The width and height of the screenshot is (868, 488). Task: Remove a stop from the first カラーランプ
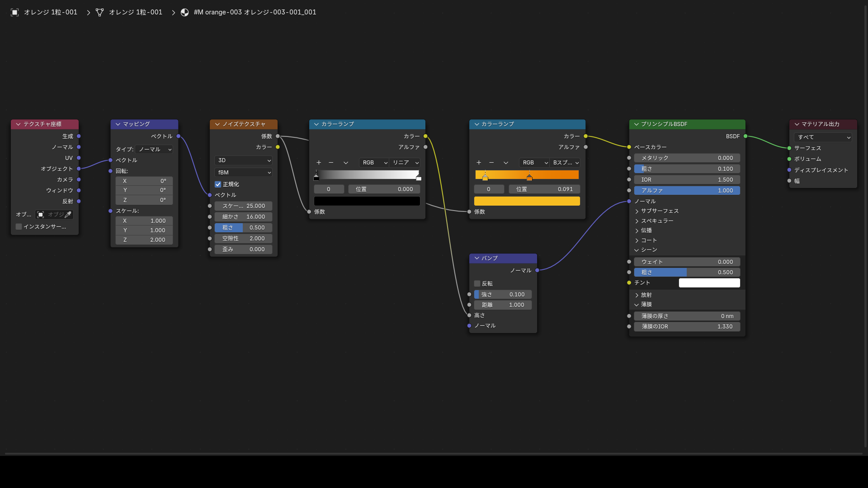(331, 163)
